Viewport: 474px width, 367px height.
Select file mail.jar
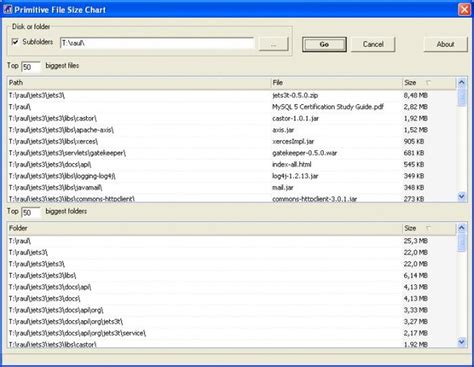(x=283, y=188)
